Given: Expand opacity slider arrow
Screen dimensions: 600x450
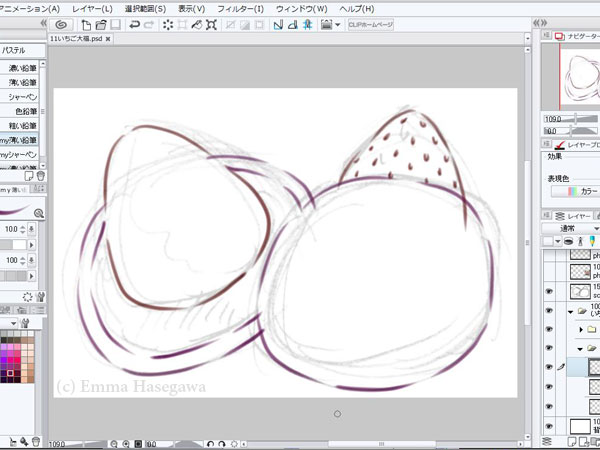Looking at the screenshot, I should (x=32, y=276).
